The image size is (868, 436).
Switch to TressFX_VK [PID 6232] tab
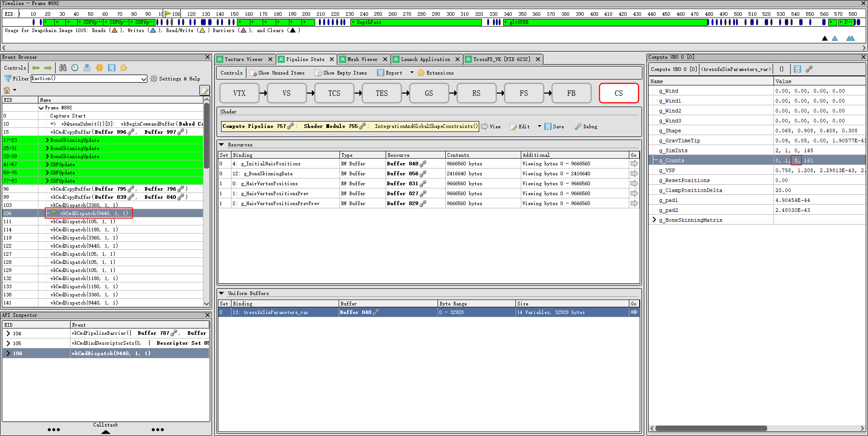pyautogui.click(x=502, y=59)
